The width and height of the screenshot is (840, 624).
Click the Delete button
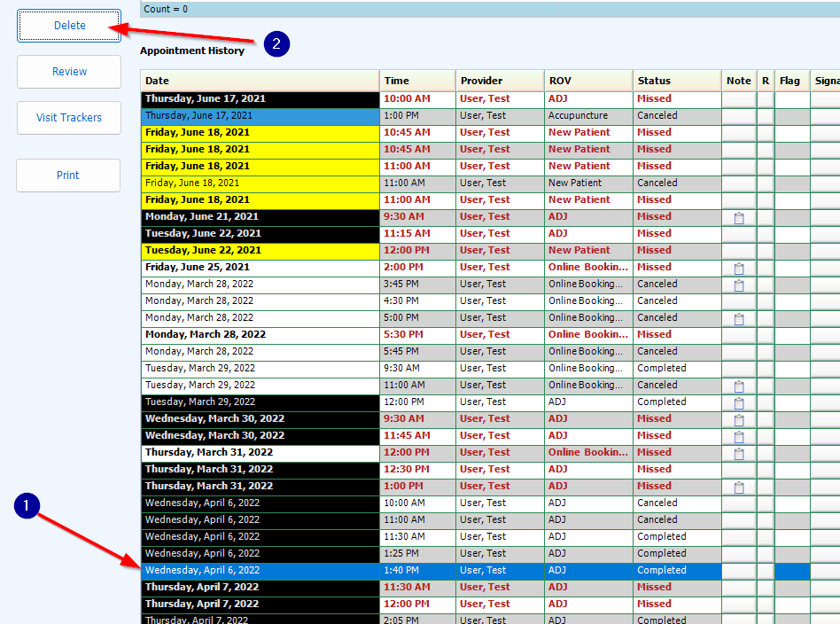pos(69,25)
